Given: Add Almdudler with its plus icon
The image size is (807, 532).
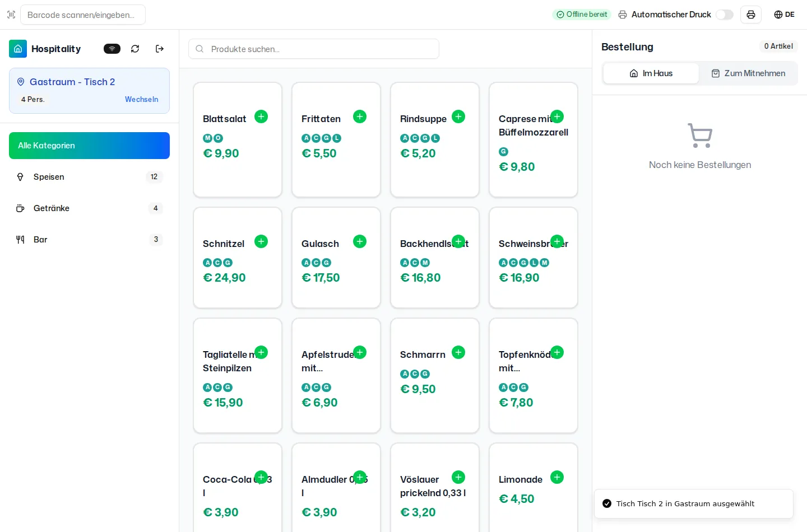Looking at the screenshot, I should [360, 477].
